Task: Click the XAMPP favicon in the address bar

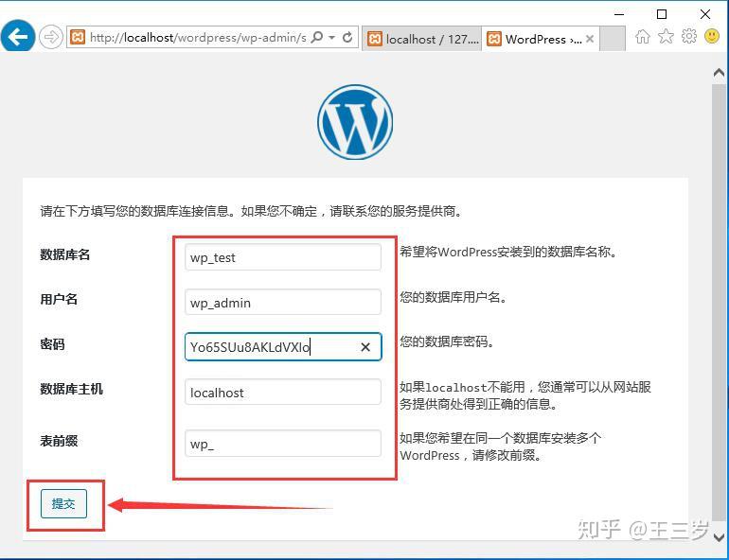Action: point(78,37)
